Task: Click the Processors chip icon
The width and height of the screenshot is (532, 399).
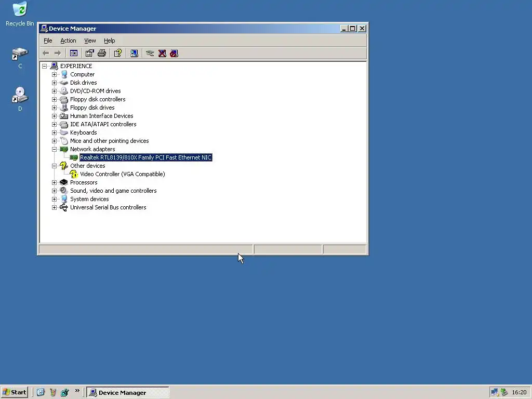Action: [64, 182]
